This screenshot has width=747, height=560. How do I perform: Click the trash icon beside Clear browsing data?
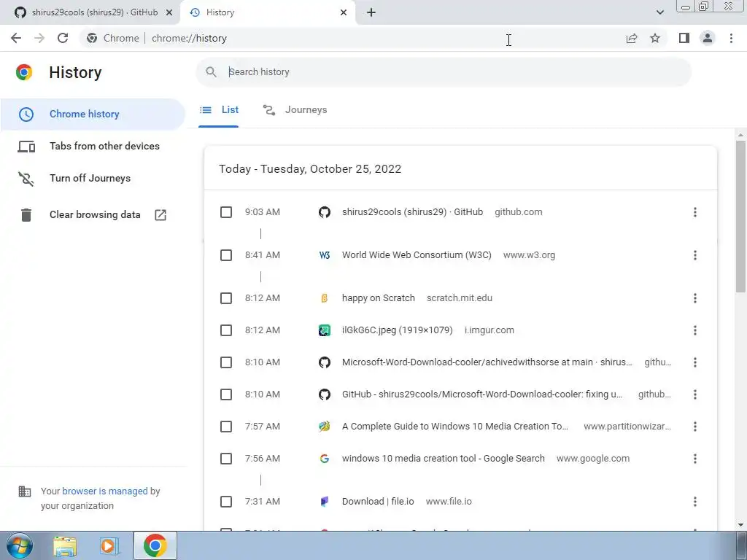26,215
